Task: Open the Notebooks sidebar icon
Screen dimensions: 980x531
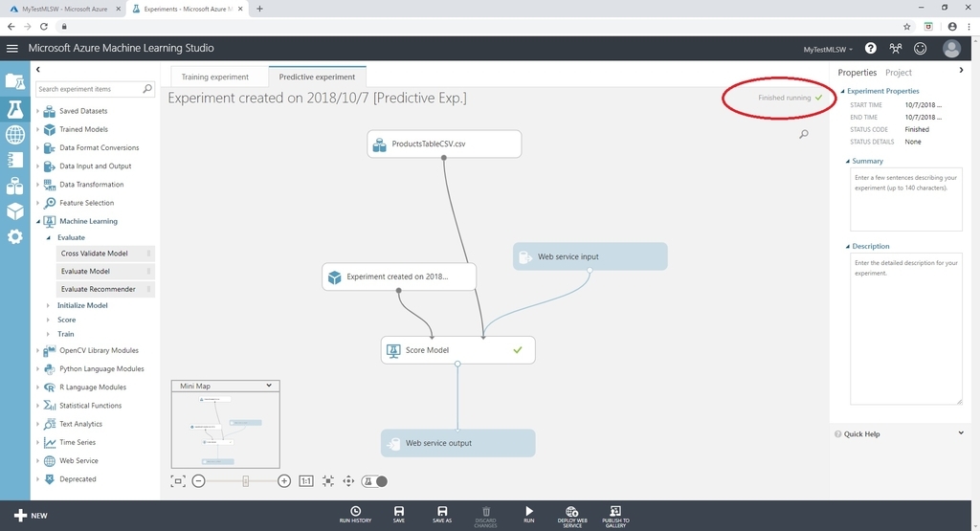Action: click(x=15, y=160)
